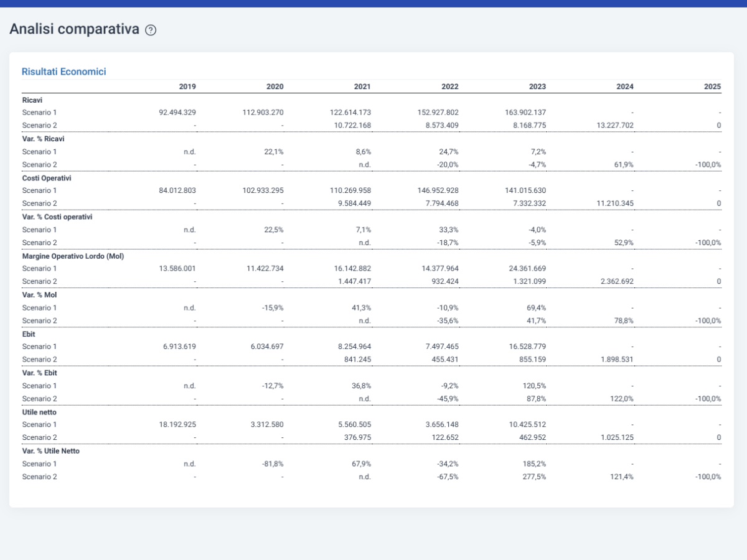The width and height of the screenshot is (747, 560).
Task: Select Mol value 2.362.692
Action: [618, 282]
